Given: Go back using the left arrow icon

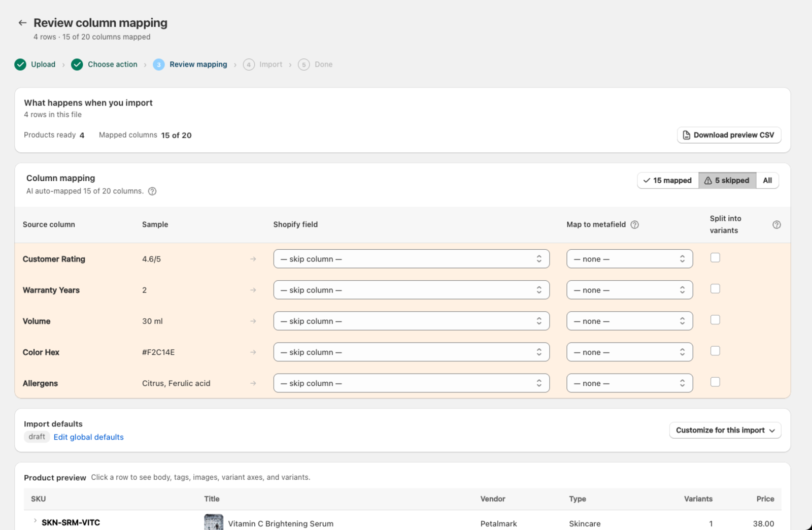Looking at the screenshot, I should [x=22, y=23].
